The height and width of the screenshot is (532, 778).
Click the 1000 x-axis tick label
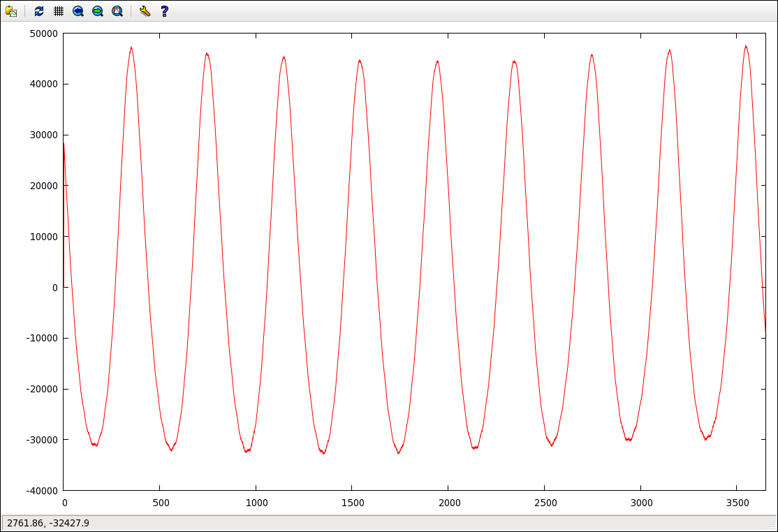[256, 503]
